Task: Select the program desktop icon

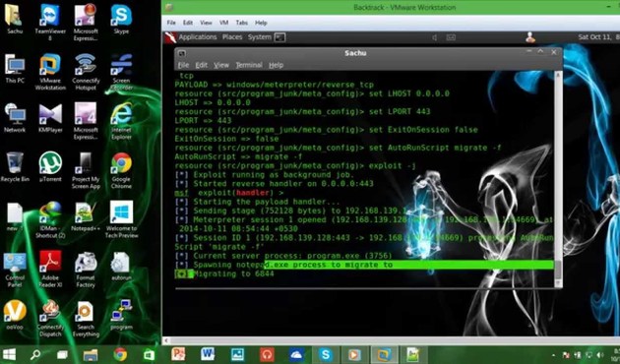Action: coord(121,315)
